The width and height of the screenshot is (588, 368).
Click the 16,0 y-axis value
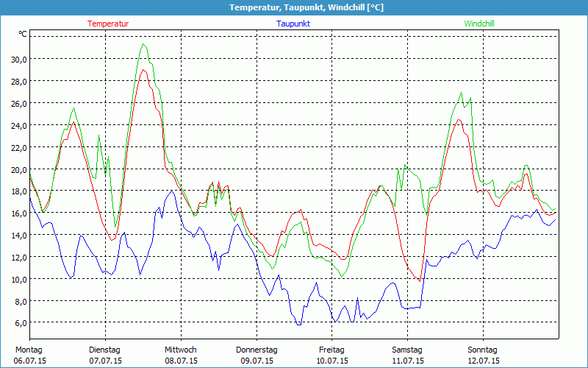pos(18,213)
